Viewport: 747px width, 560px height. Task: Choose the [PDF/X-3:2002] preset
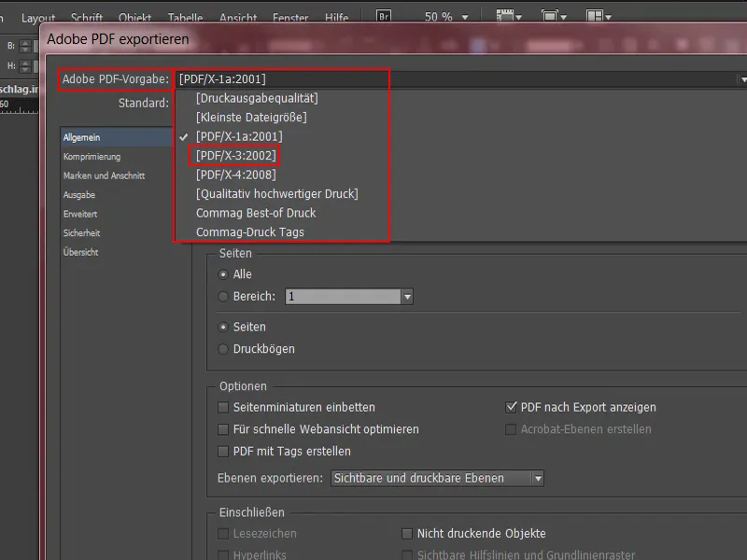tap(236, 156)
